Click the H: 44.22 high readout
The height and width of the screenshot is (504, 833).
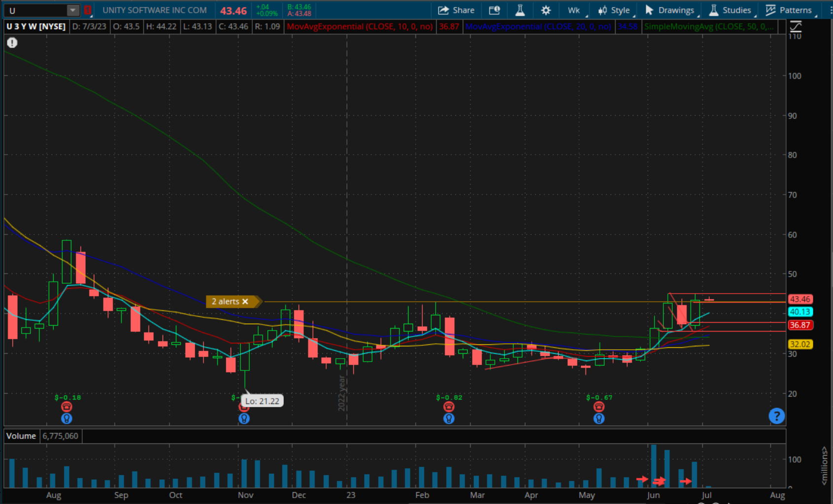(161, 26)
